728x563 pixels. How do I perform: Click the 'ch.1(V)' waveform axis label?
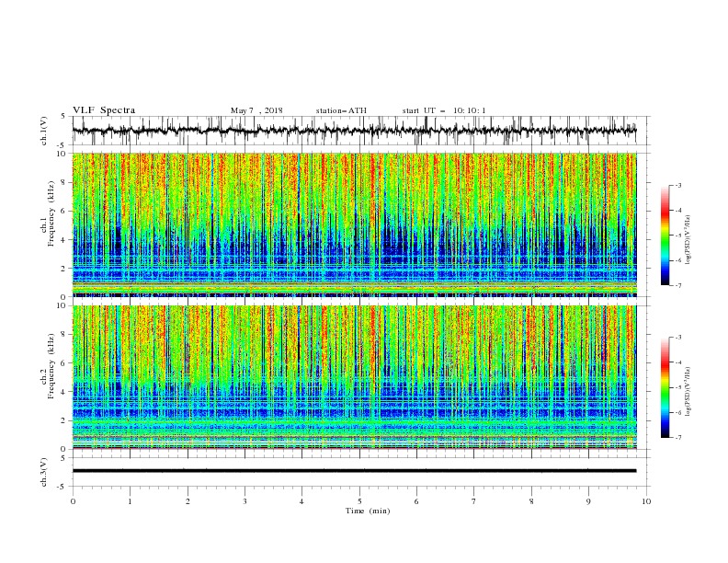(x=44, y=131)
